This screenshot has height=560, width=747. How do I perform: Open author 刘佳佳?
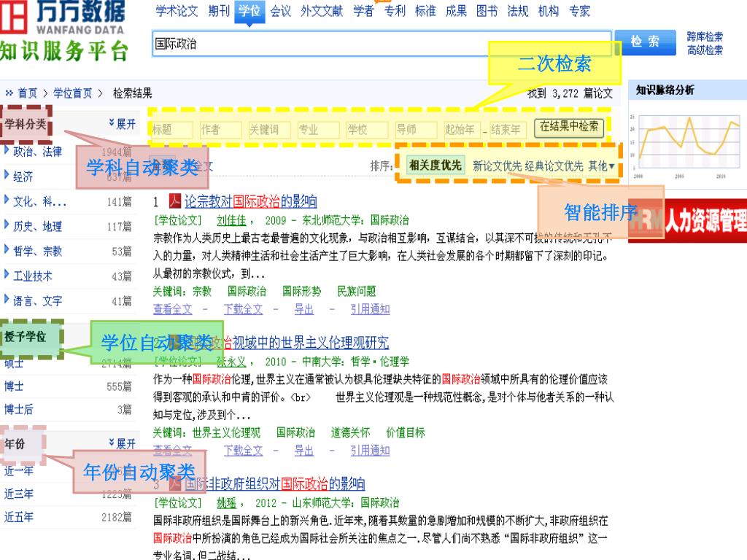(x=231, y=220)
